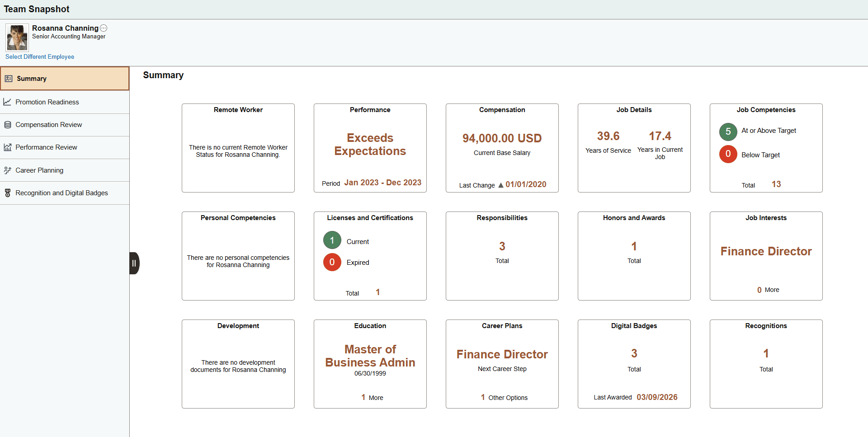868x437 pixels.
Task: Click the Promotion Readiness chart icon
Action: 7,102
